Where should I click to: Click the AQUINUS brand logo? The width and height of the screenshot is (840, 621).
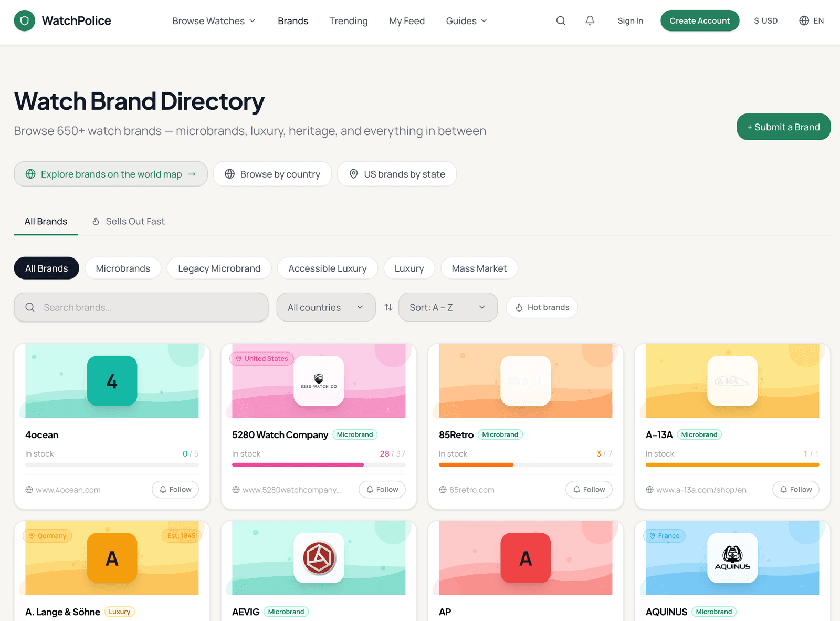[732, 558]
